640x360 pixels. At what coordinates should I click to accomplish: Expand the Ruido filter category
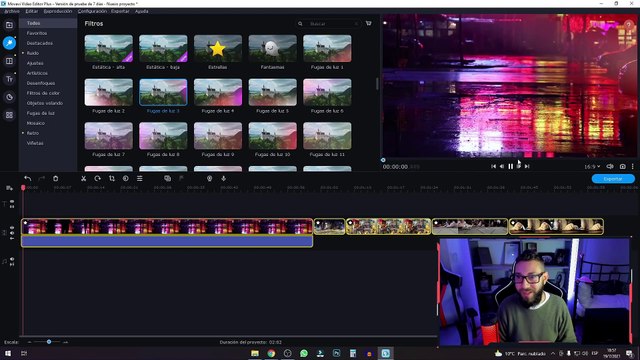[23, 53]
